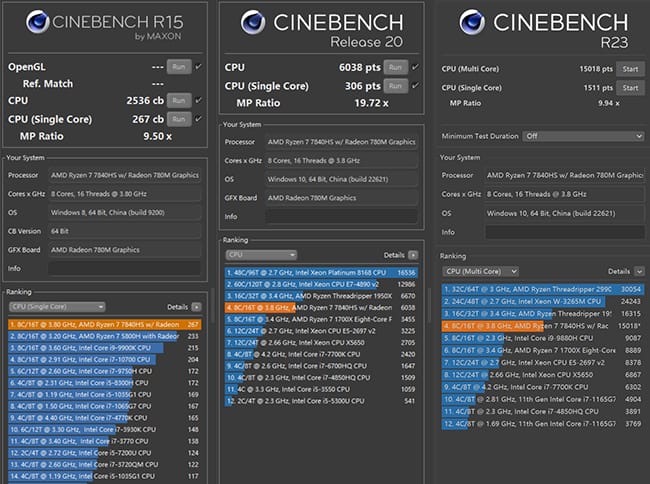Select Ryzen 7 1700X row in R23

[x=543, y=350]
